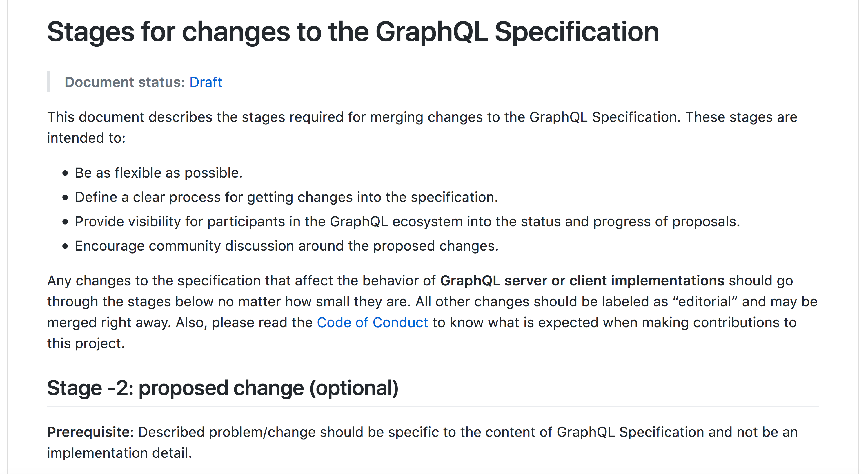
Task: Click the 'Provide visibility for participants' bullet item
Action: coord(407,222)
